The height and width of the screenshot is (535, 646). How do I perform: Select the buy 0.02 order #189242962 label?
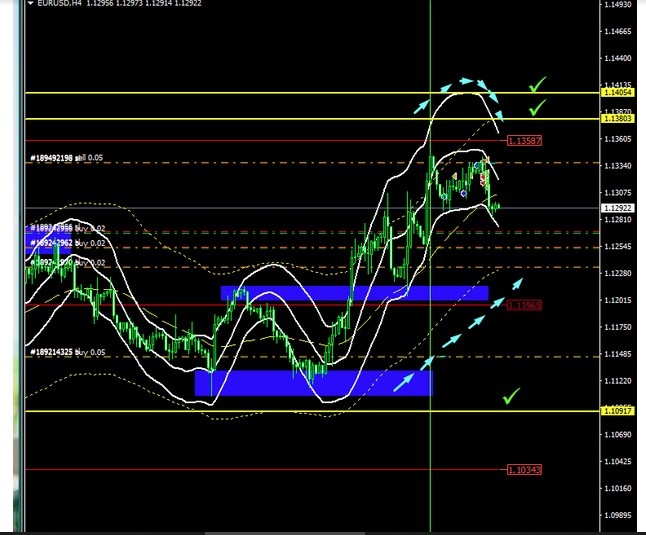point(66,242)
